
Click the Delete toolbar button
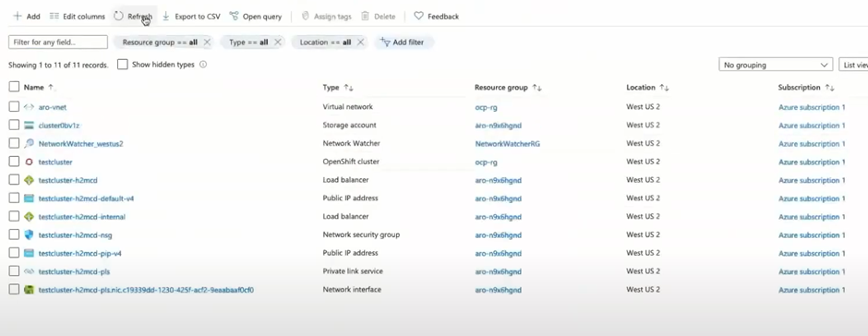tap(379, 17)
